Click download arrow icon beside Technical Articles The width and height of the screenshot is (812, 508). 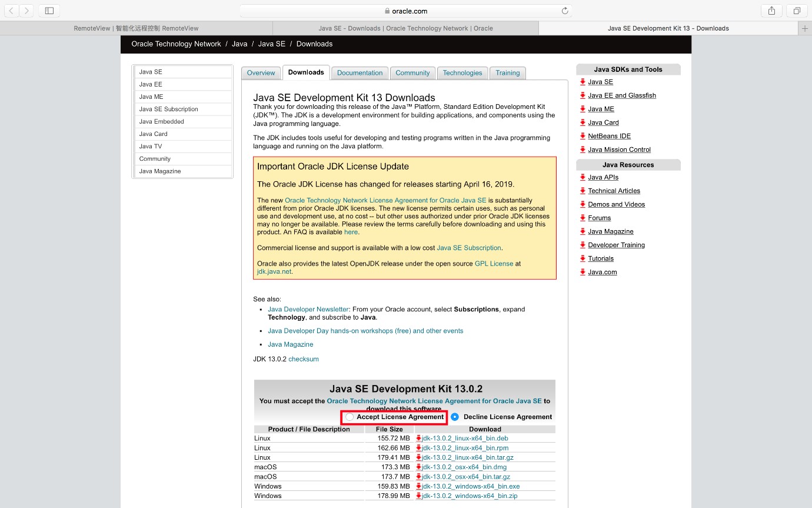pyautogui.click(x=583, y=191)
